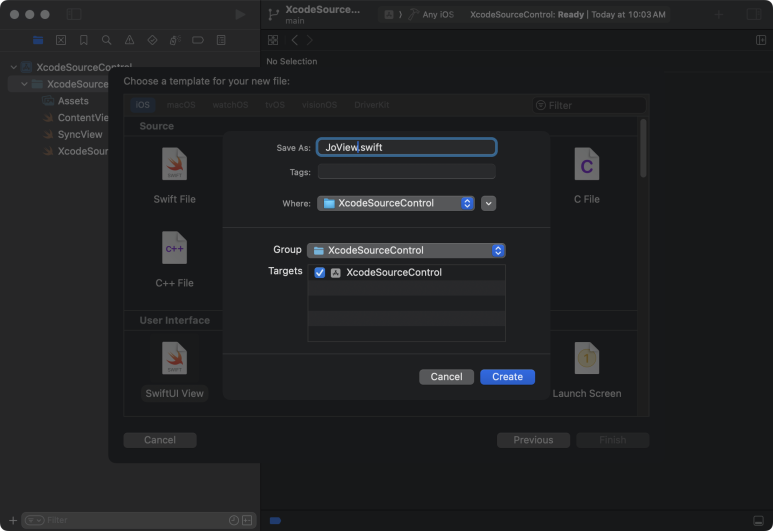This screenshot has width=773, height=531.
Task: Click Cancel in the template chooser
Action: coord(160,440)
